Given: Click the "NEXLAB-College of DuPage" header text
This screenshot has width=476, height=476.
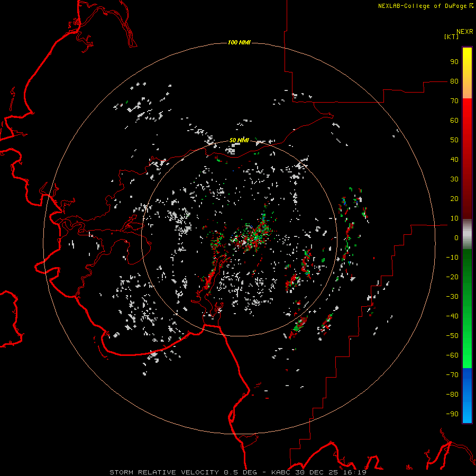Looking at the screenshot, I should [423, 6].
